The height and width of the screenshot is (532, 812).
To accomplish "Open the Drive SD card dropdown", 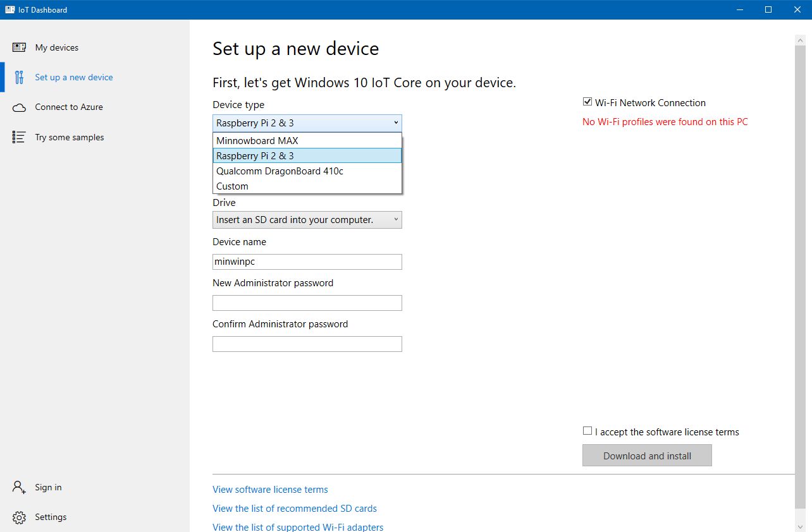I will pos(307,220).
